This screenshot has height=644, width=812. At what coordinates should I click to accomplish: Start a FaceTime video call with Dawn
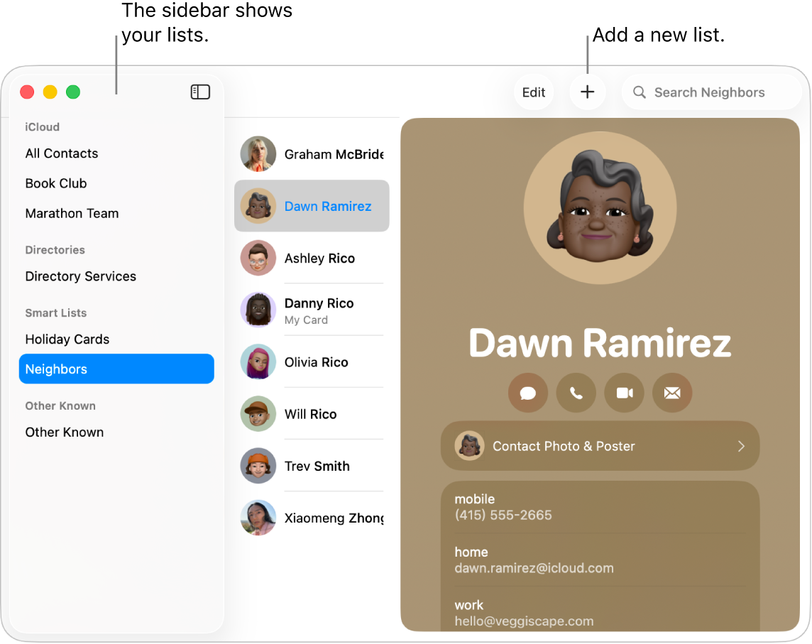pos(624,393)
